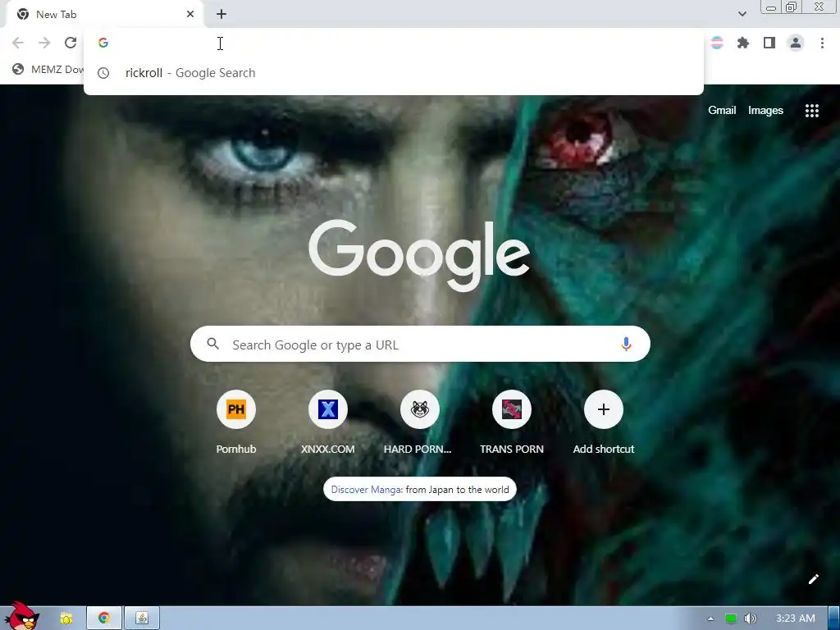Toggle the browser side panel

click(769, 43)
